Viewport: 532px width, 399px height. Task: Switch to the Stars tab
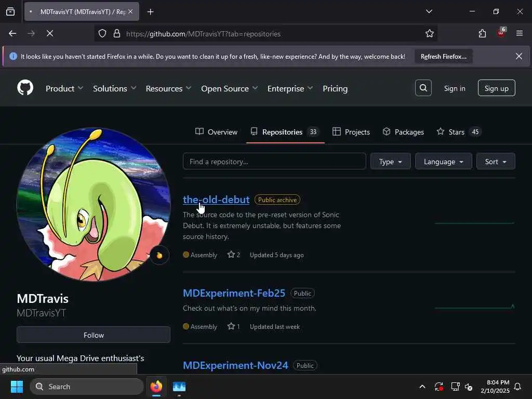click(459, 131)
